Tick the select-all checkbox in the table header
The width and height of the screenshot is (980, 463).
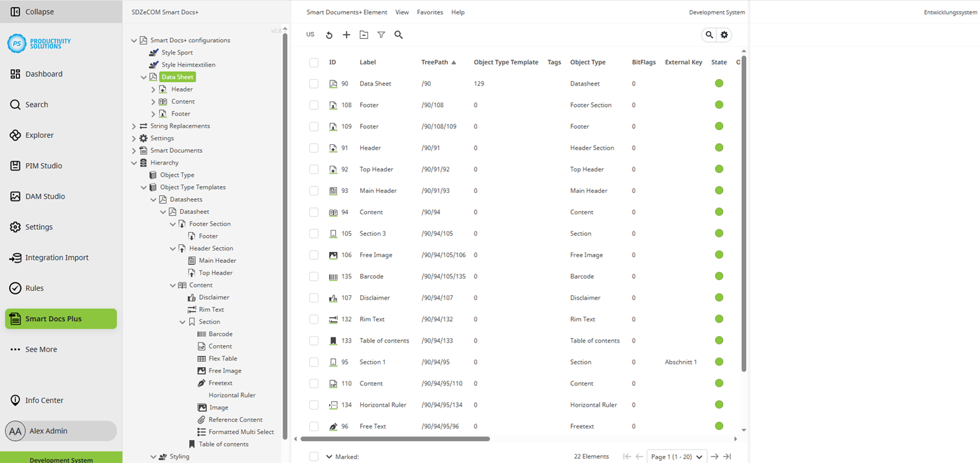[x=314, y=62]
